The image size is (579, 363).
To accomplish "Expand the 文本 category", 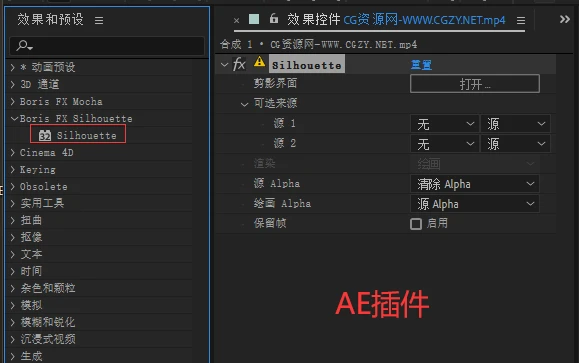I will [x=13, y=254].
